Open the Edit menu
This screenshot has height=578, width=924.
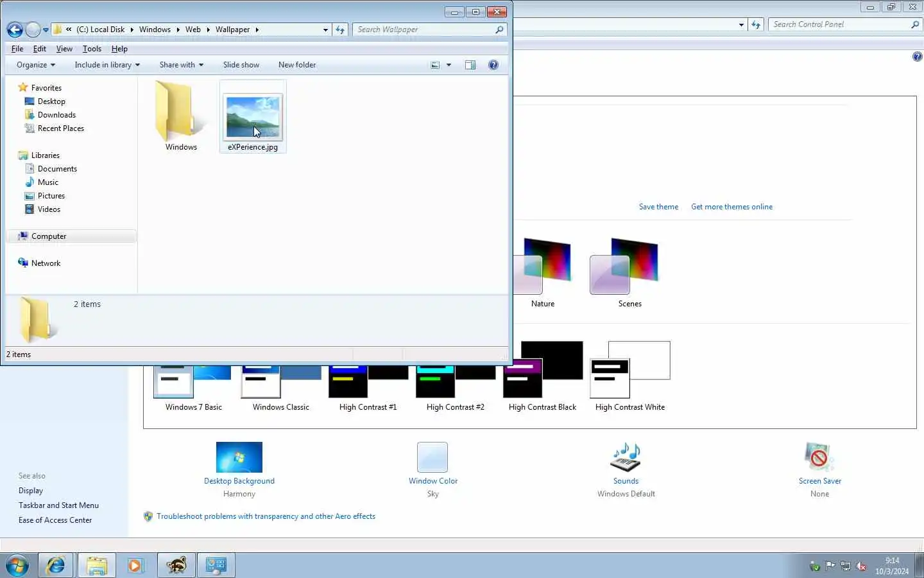pyautogui.click(x=40, y=49)
